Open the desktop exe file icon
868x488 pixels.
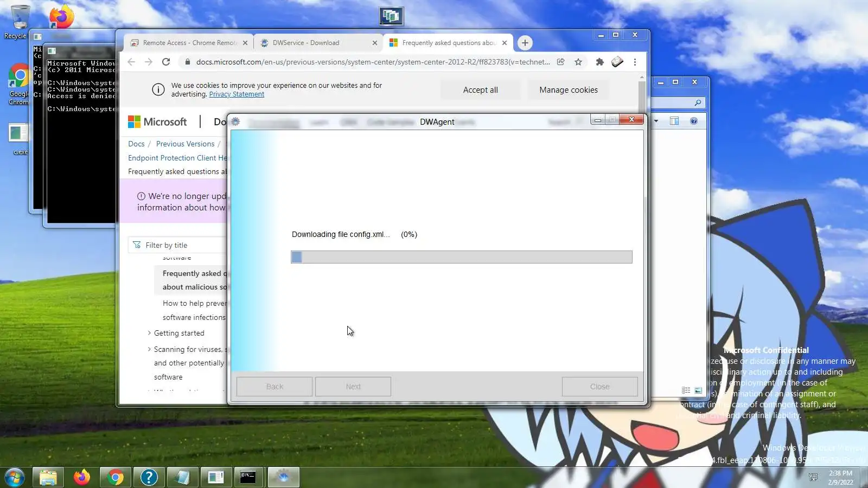[19, 139]
